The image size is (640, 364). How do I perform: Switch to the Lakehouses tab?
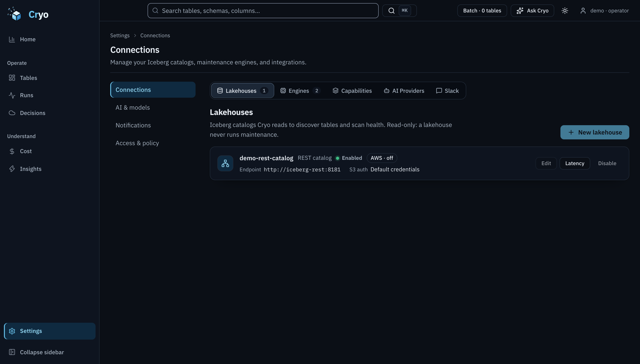coord(242,91)
